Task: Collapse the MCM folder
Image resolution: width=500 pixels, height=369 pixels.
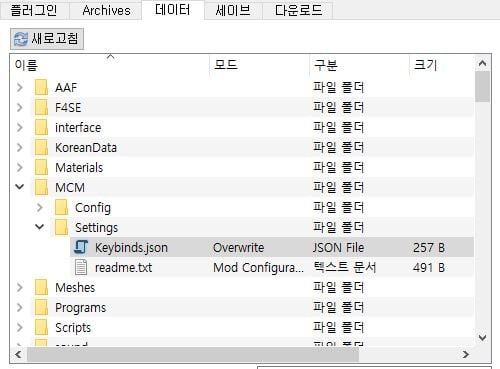Action: 20,187
